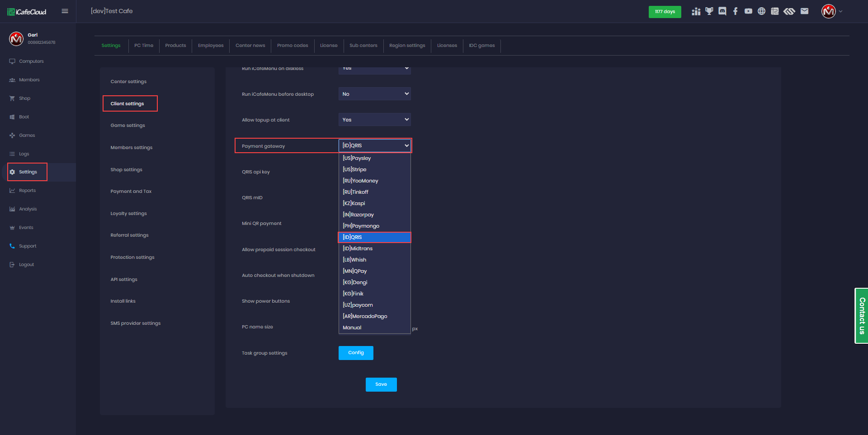Choose [ID]Midtrans option in dropdown

[x=358, y=248]
